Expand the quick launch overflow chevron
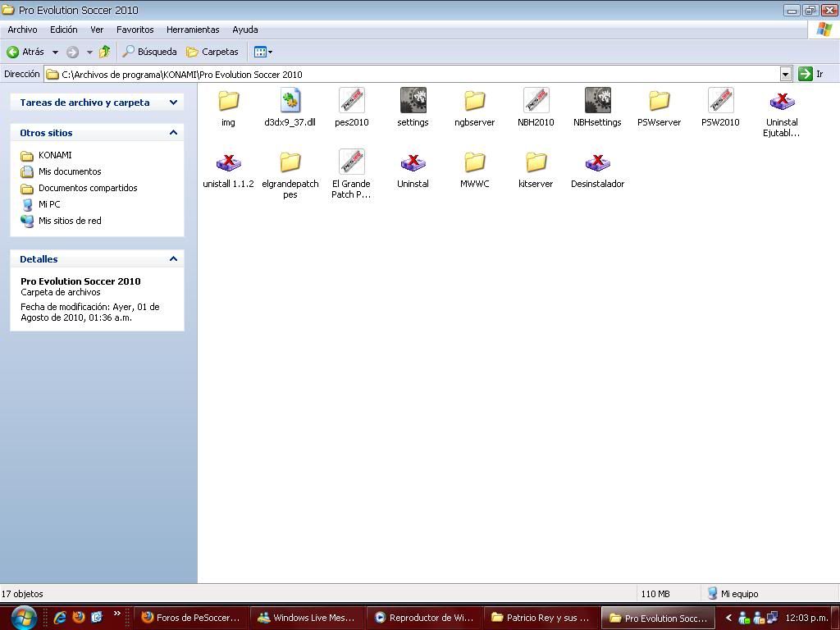The image size is (840, 630). (x=116, y=614)
